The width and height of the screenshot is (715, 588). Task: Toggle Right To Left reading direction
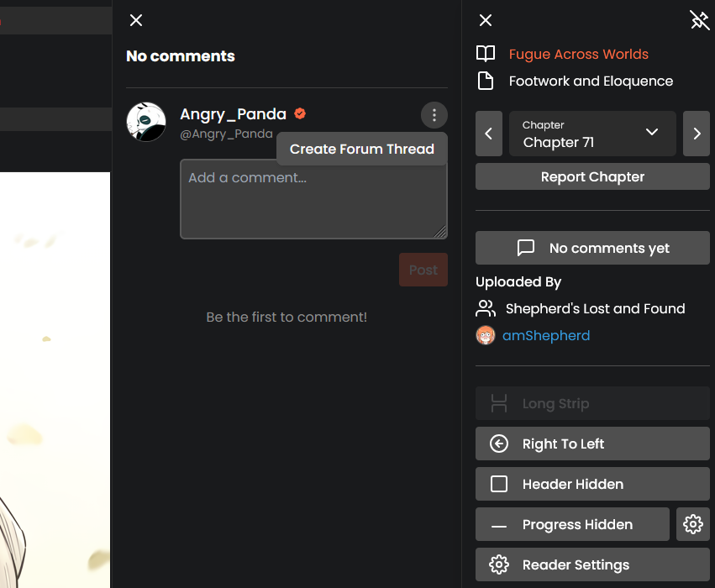tap(592, 444)
